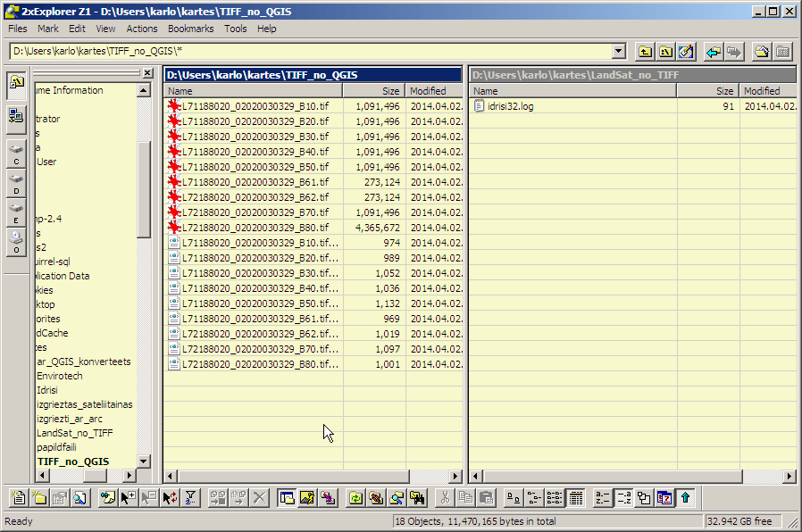Screen dimensions: 802x532
Task: Click the folder tree sidebar icon
Action: pos(16,86)
